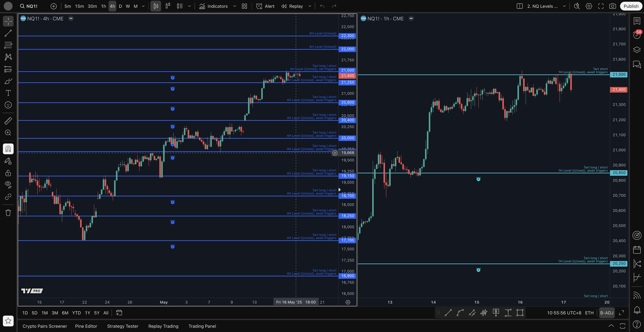Click the 22,300 price level label
The image size is (644, 332).
pyautogui.click(x=347, y=36)
